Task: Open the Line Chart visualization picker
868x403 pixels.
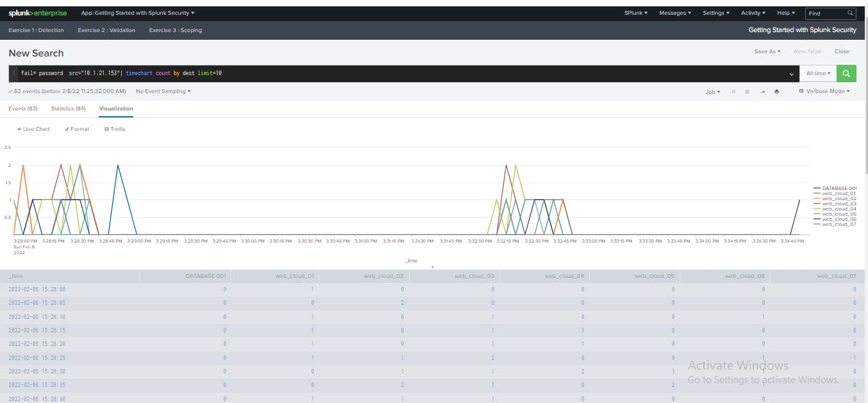Action: [x=34, y=129]
